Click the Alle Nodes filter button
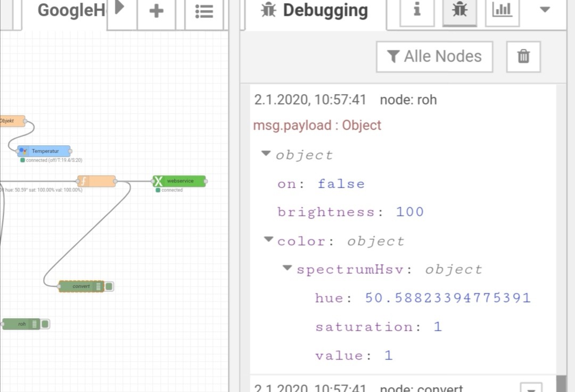 (434, 57)
